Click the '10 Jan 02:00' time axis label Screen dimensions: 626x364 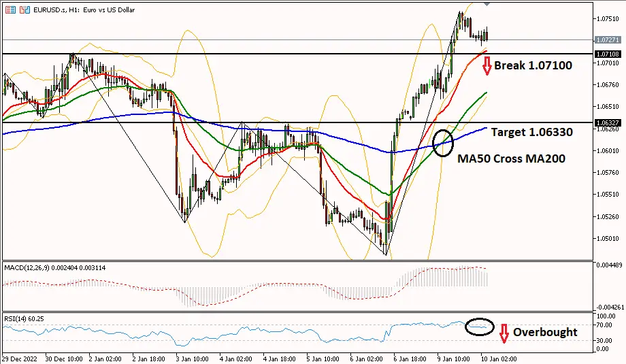coord(499,359)
